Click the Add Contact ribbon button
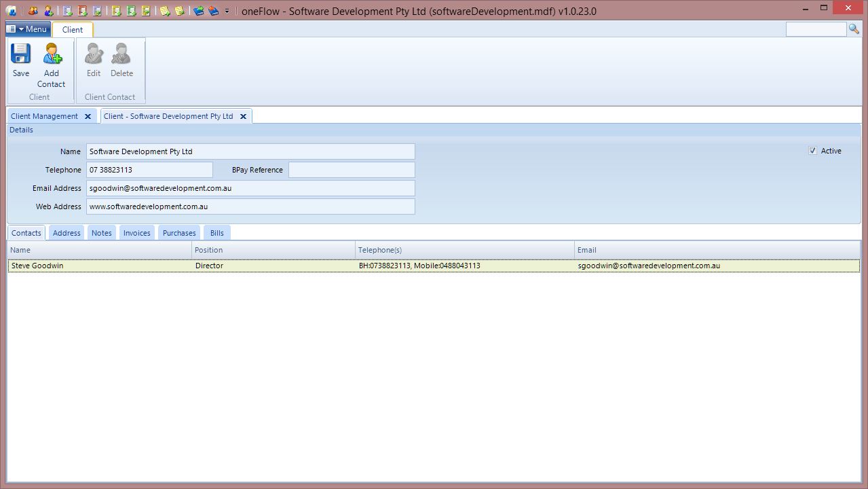Screen dimensions: 868x489 (x=52, y=66)
